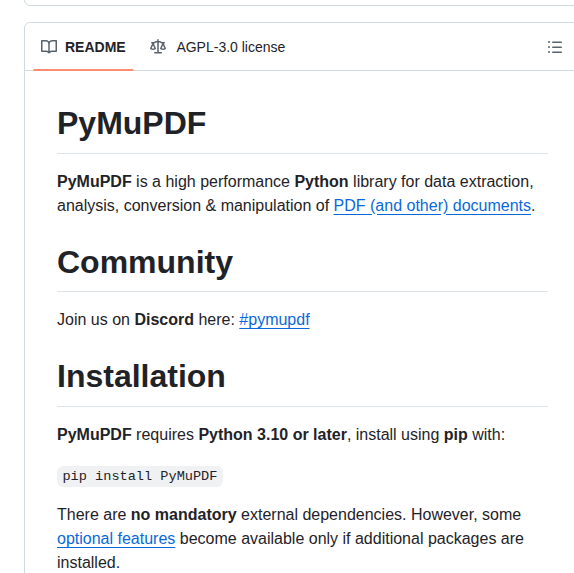Image resolution: width=574 pixels, height=573 pixels.
Task: Click the bold text no mandatory
Action: pyautogui.click(x=184, y=515)
